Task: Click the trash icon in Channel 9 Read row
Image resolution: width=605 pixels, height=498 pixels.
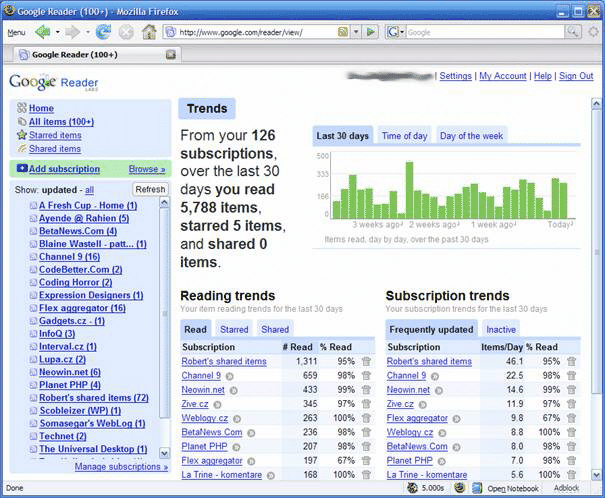Action: [366, 375]
